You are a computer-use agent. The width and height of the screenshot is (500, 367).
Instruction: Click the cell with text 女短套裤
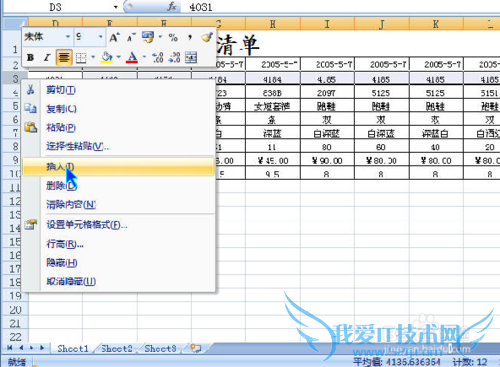(273, 106)
